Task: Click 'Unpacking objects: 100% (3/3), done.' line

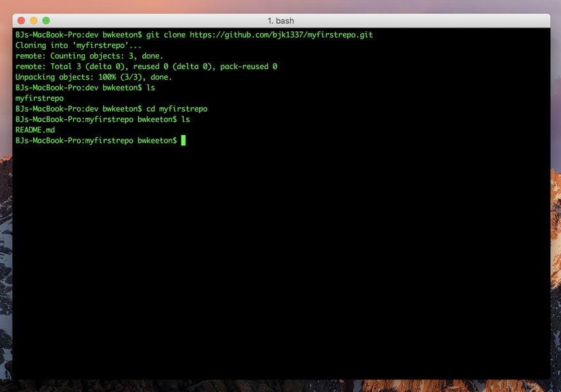Action: (x=94, y=77)
